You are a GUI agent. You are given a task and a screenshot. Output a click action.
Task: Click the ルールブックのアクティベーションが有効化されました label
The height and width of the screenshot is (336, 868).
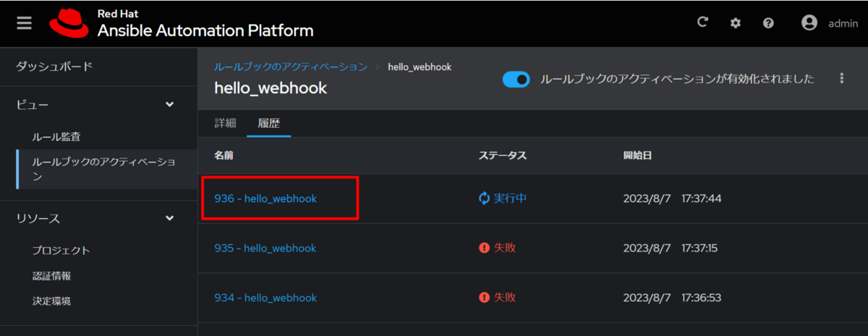(x=677, y=79)
